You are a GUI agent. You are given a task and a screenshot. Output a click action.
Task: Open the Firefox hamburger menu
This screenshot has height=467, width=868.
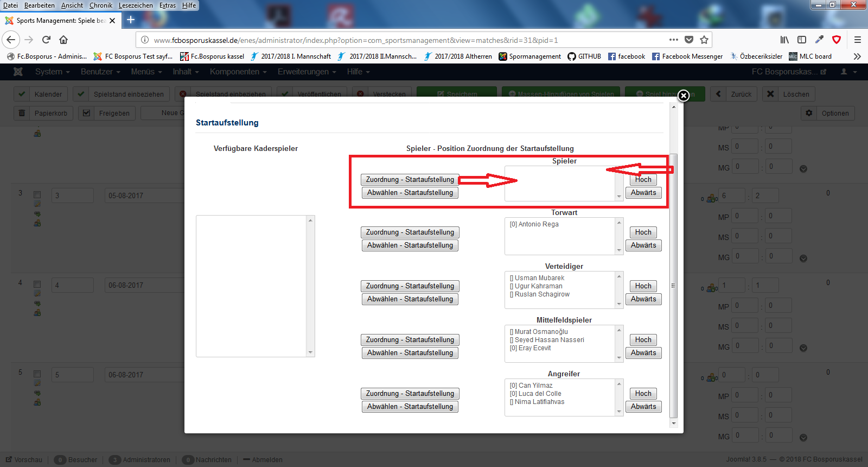[858, 40]
